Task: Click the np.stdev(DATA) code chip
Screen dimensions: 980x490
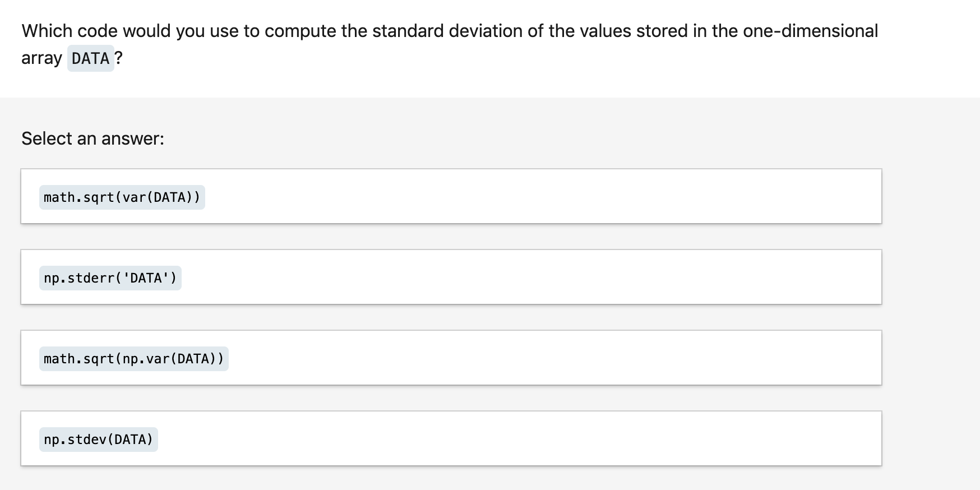Action: coord(98,438)
